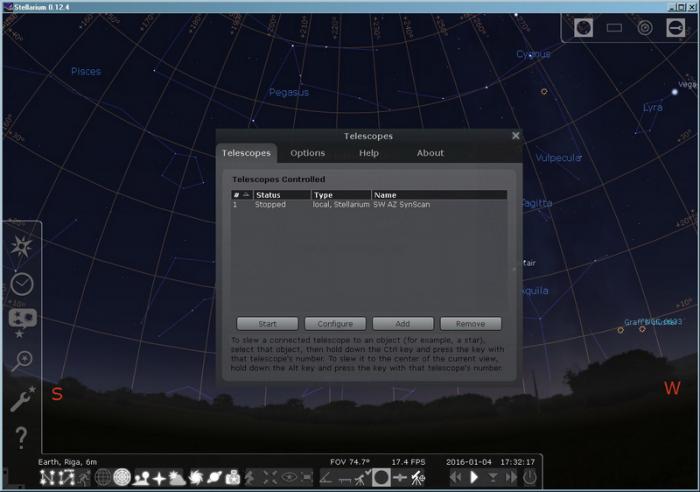
Task: Click the Remove button
Action: 471,324
